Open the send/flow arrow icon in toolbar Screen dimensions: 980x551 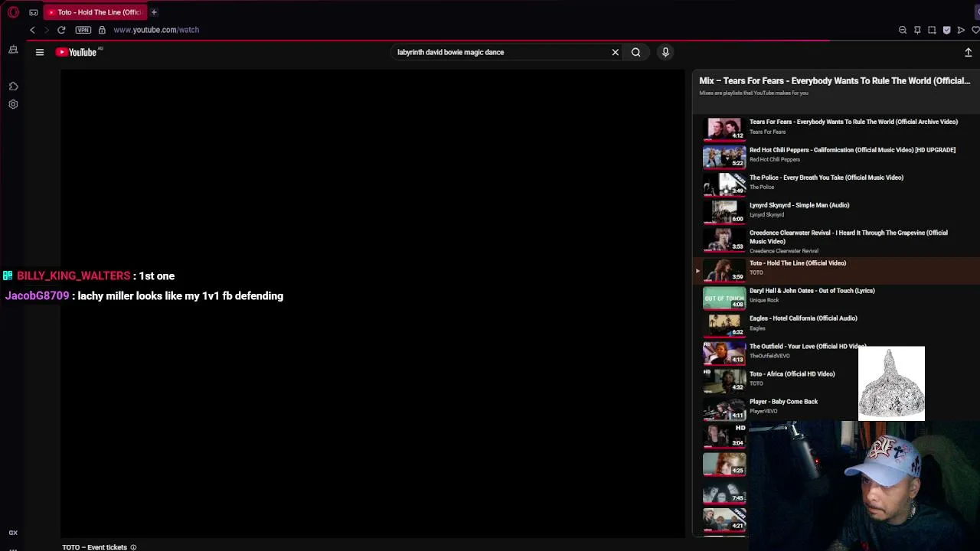(x=961, y=30)
